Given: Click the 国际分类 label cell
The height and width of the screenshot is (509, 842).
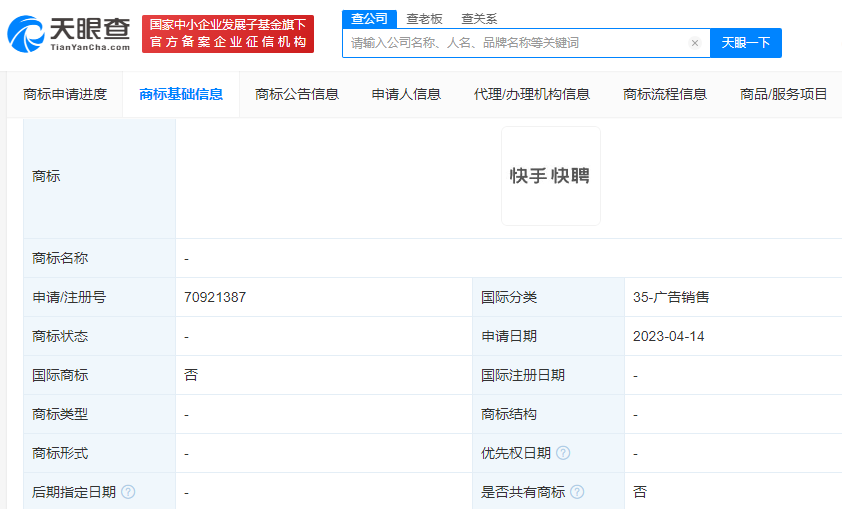Looking at the screenshot, I should coord(548,297).
